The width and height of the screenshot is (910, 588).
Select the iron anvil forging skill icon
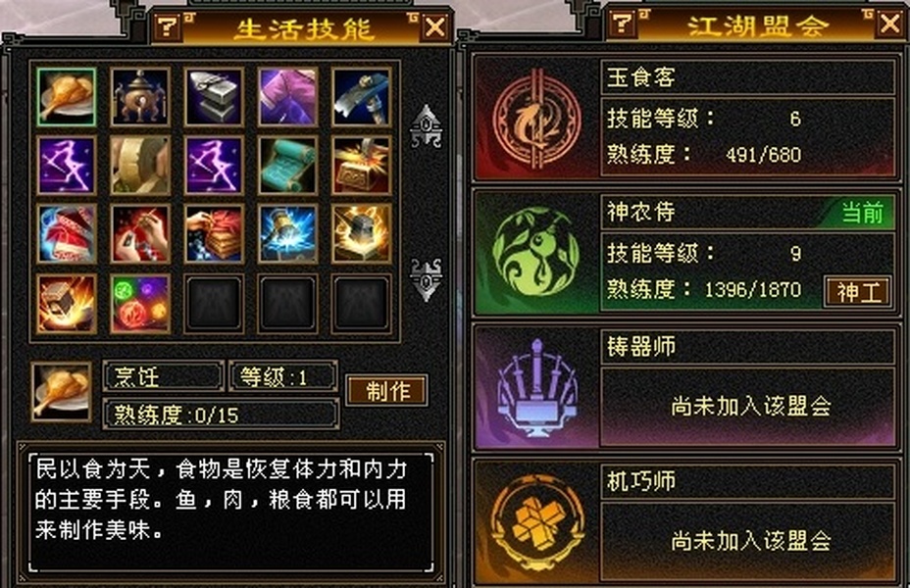click(x=214, y=96)
